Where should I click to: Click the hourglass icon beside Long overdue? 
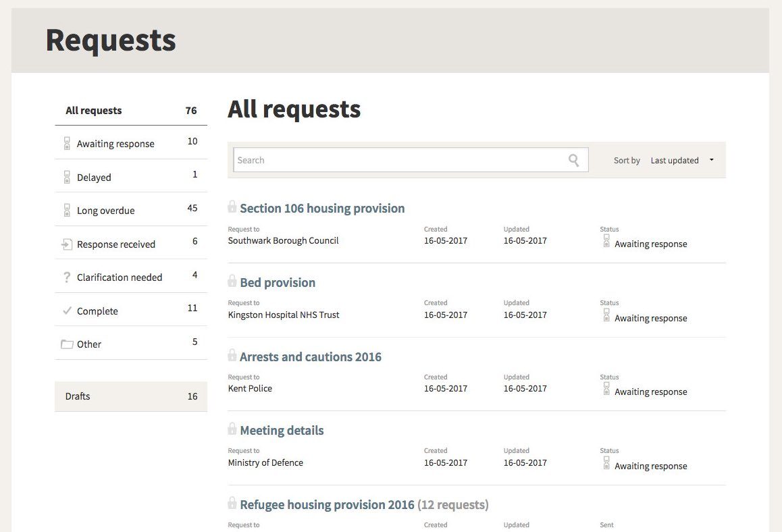point(66,209)
